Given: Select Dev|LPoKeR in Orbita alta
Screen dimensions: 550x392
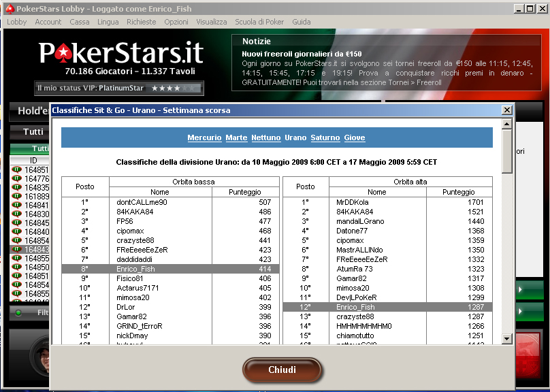Looking at the screenshot, I should click(357, 297).
